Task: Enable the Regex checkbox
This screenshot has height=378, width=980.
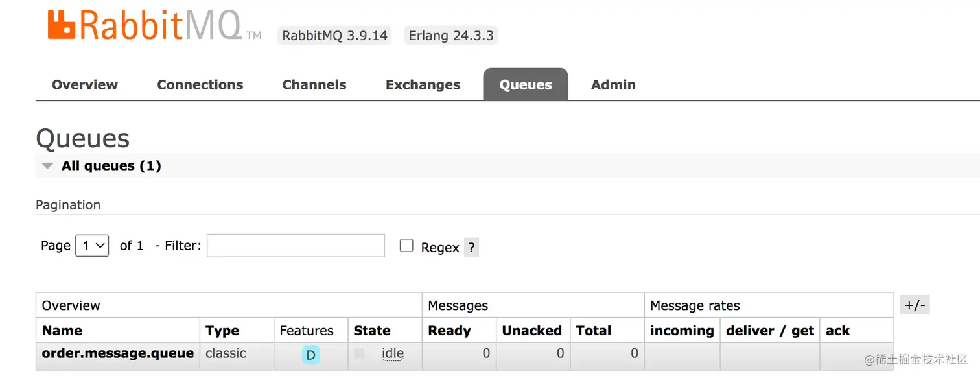Action: click(406, 246)
